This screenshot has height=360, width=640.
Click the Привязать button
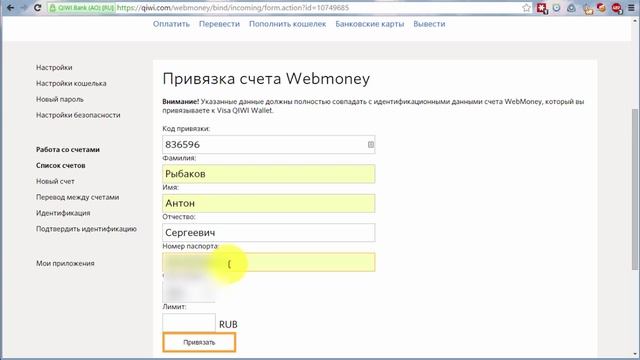(x=199, y=342)
